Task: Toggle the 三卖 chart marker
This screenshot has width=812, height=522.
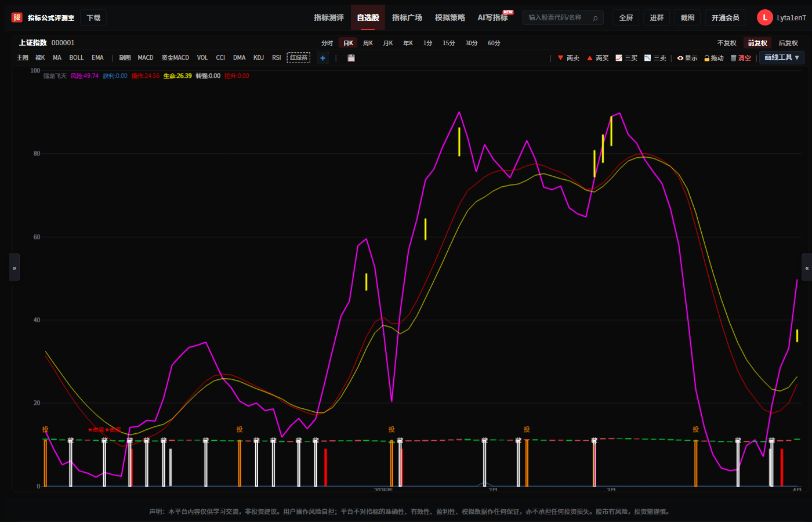Action: click(x=655, y=58)
